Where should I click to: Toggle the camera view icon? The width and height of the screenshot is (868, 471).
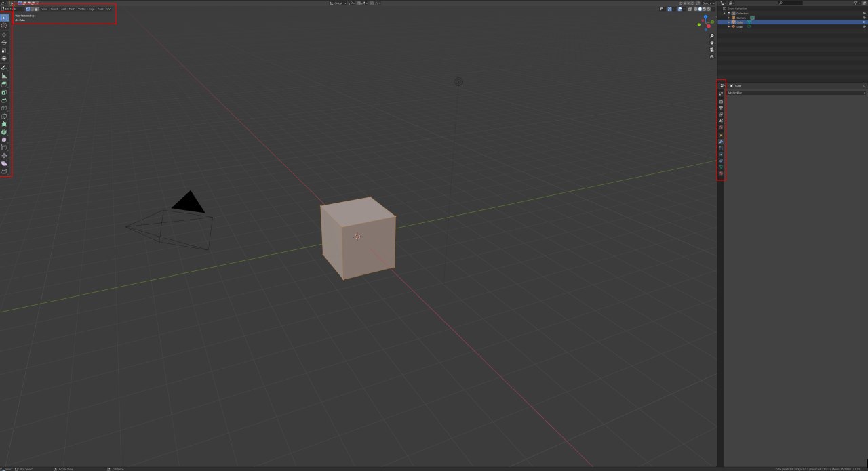(x=712, y=49)
